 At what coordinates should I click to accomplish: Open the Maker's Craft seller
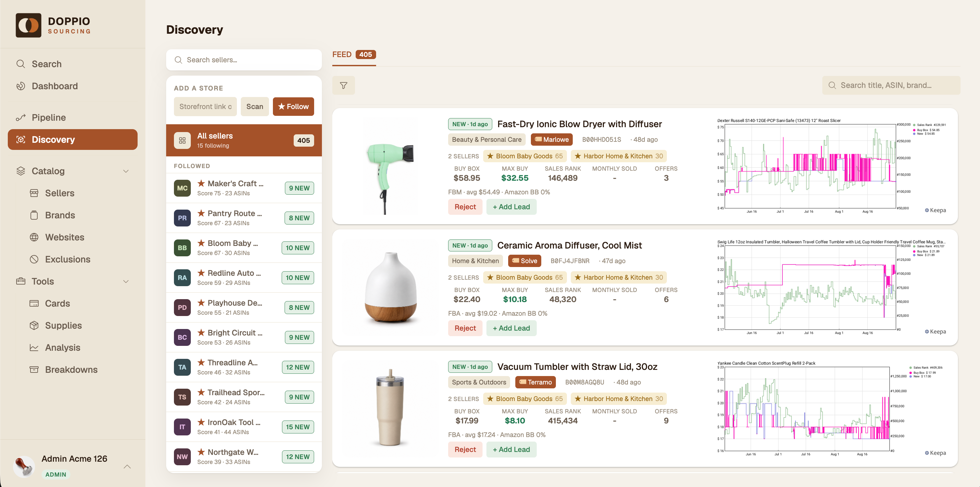[x=244, y=188]
